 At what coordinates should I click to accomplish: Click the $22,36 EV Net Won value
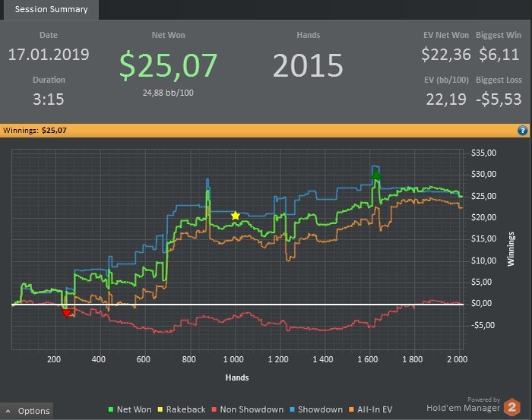pos(446,55)
